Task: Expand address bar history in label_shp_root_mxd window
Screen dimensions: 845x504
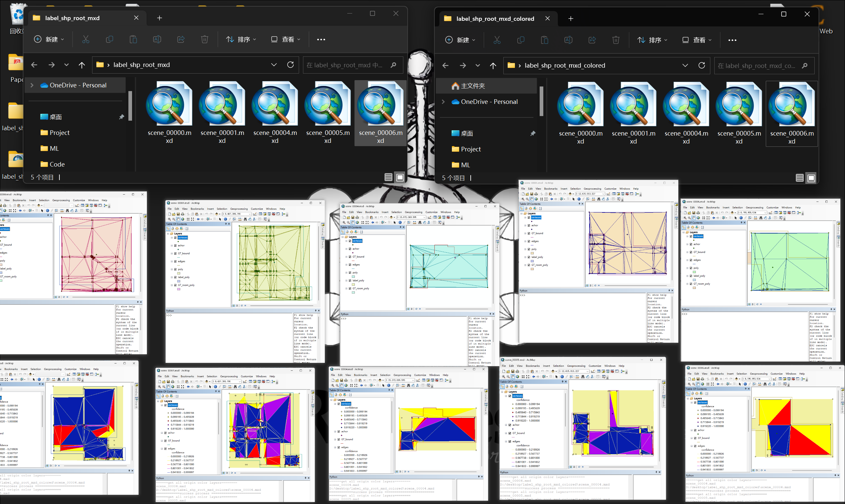Action: click(274, 65)
